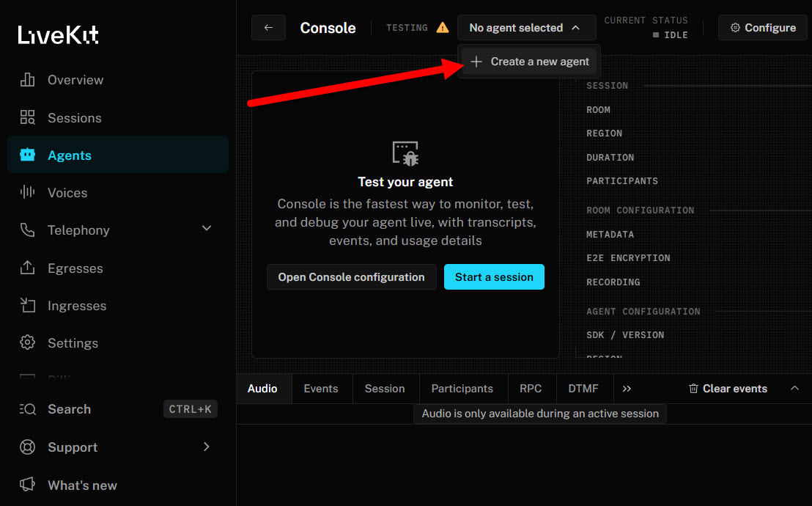Click the Egresses upload icon
Image resolution: width=812 pixels, height=506 pixels.
27,268
